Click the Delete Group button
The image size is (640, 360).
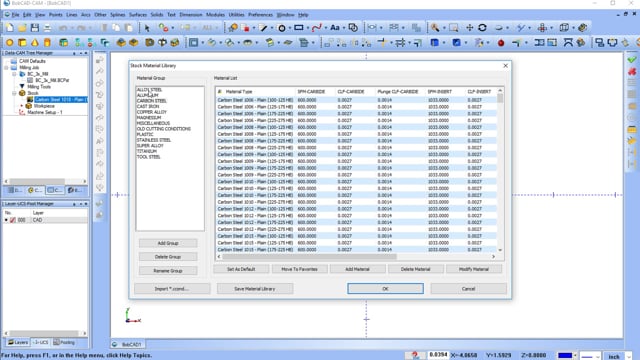pos(168,257)
